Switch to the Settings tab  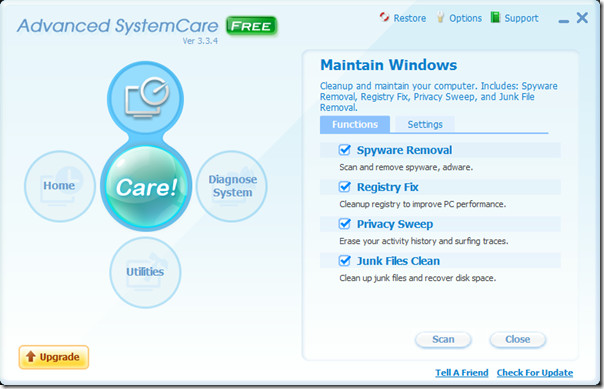coord(425,124)
